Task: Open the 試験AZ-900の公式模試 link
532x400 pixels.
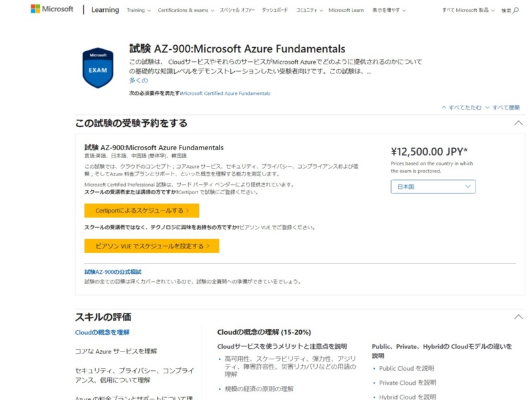Action: tap(113, 272)
